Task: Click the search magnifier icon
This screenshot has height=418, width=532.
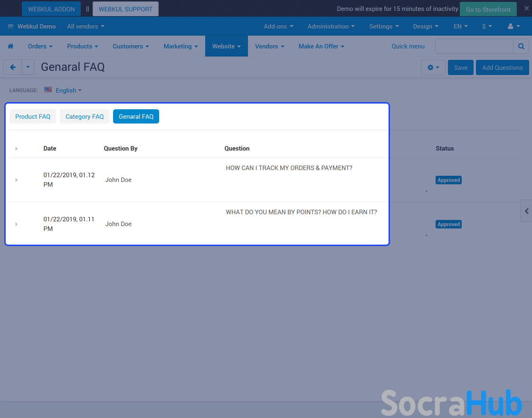Action: click(521, 46)
